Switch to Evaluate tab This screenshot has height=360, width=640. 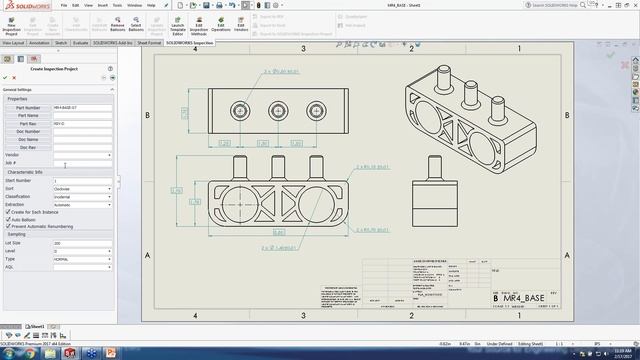click(x=80, y=43)
